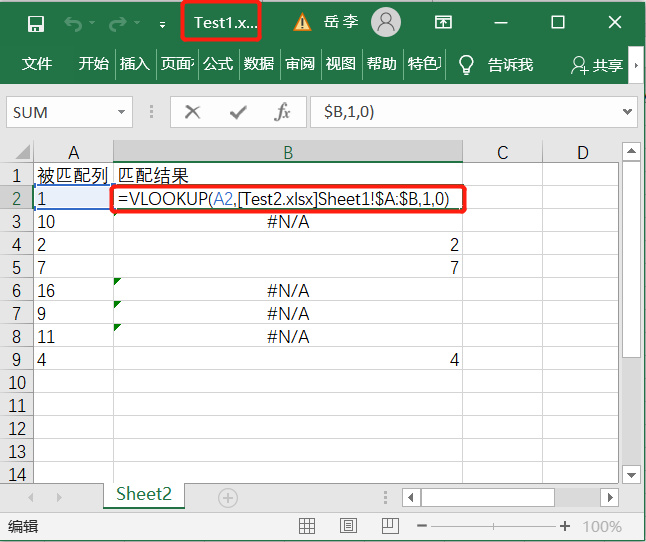The image size is (646, 542).
Task: Switch to Page Layout view icon
Action: click(348, 526)
